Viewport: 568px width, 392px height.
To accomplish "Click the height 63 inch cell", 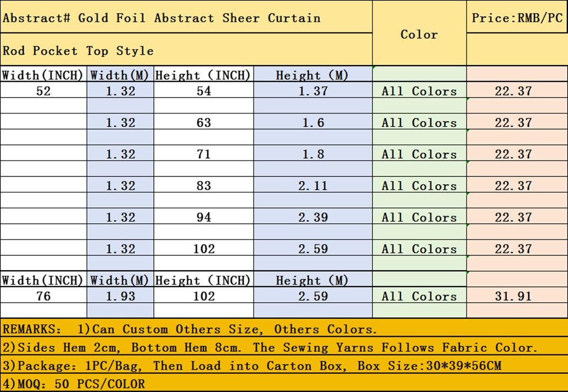I will (x=203, y=121).
